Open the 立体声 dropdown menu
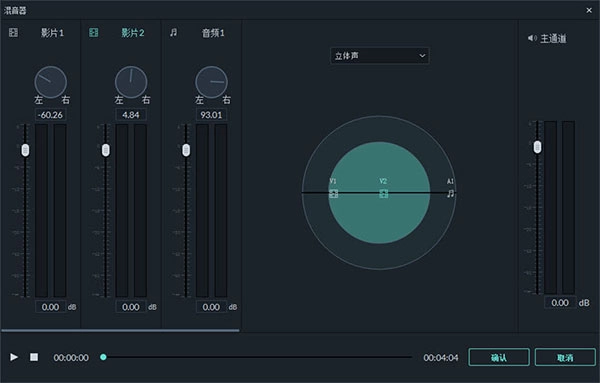Screen dimensions: 600x383 tap(380, 56)
